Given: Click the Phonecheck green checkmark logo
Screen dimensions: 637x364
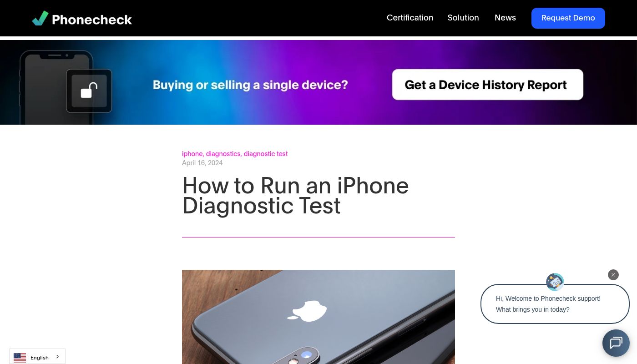Looking at the screenshot, I should 40,18.
